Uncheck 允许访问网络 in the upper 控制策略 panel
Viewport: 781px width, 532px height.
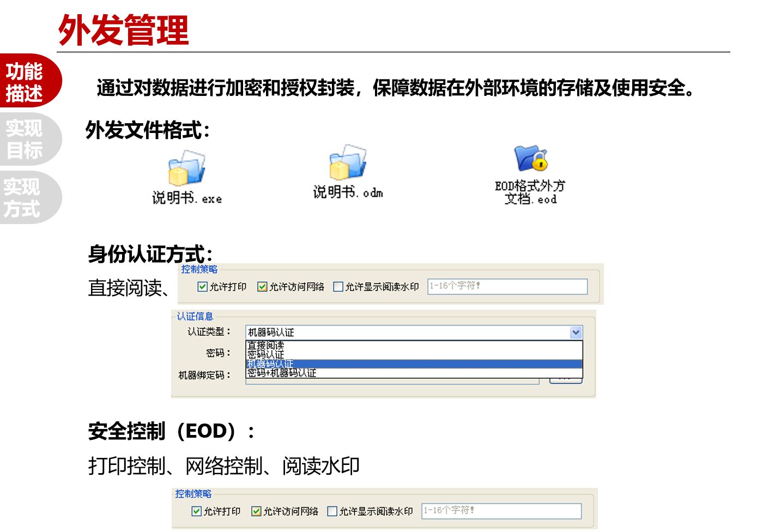[262, 287]
